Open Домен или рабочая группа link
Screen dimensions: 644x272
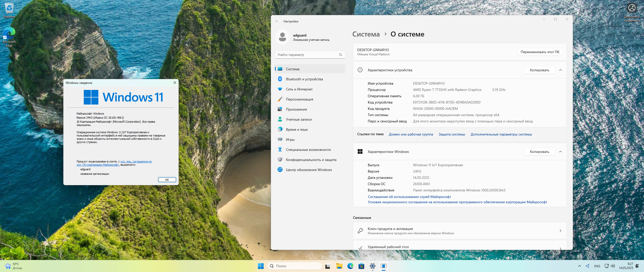pyautogui.click(x=411, y=134)
